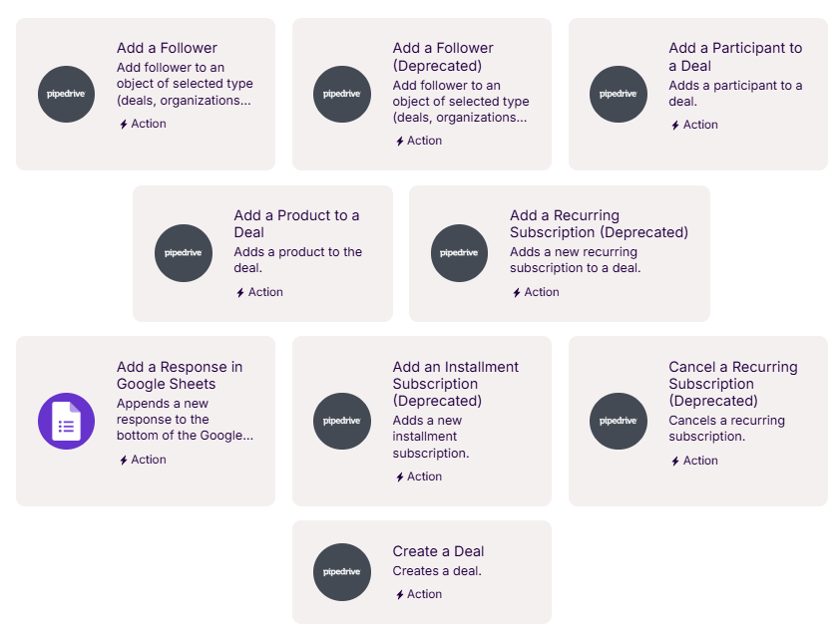
Task: Click the Action badge on Add a Follower card
Action: click(146, 124)
